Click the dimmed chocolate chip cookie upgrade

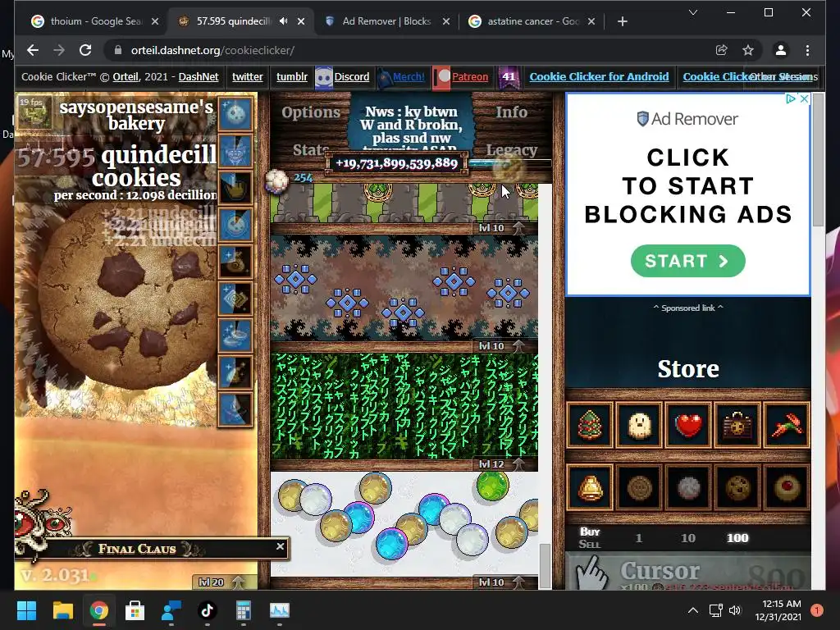point(737,487)
